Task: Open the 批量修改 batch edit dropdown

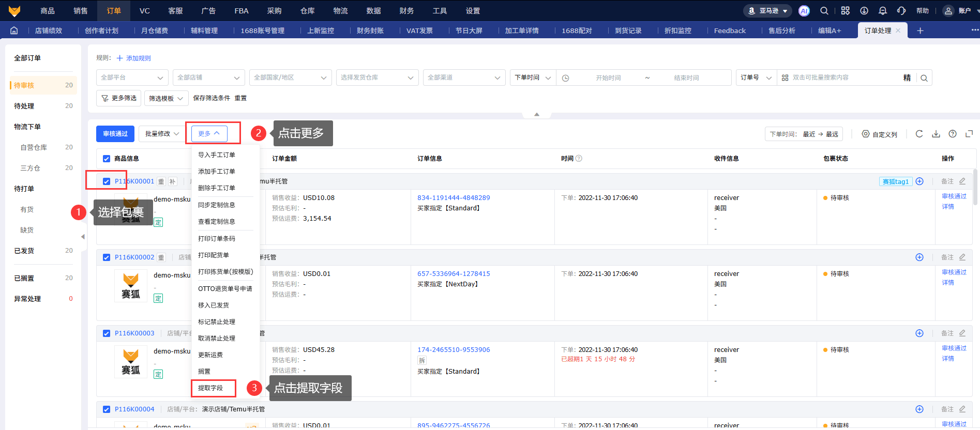Action: 162,134
